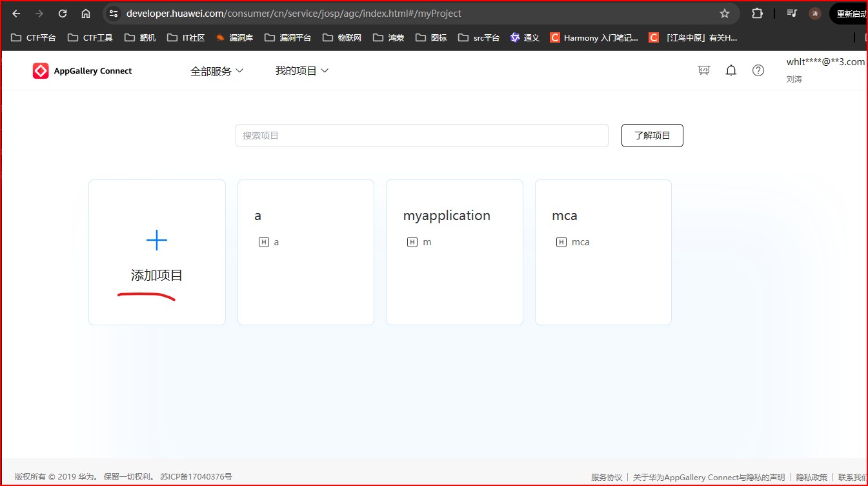Bookmark this page with star icon
Viewport: 868px width, 486px height.
[725, 14]
